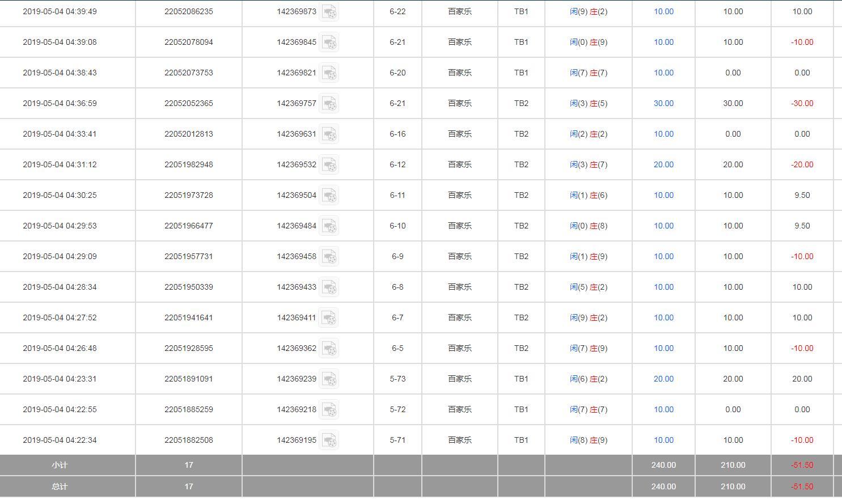Open 10.00 bet amount for order 22052086235
Image resolution: width=842 pixels, height=504 pixels.
(663, 11)
